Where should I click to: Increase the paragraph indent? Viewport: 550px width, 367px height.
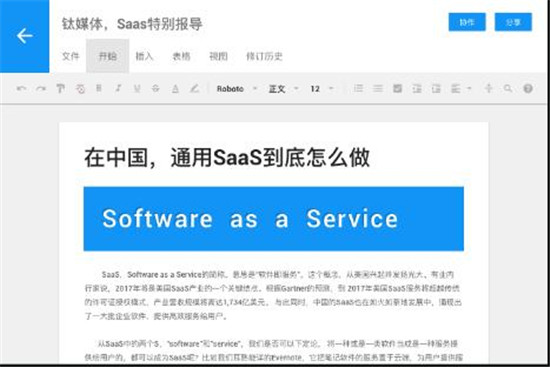coord(436,89)
